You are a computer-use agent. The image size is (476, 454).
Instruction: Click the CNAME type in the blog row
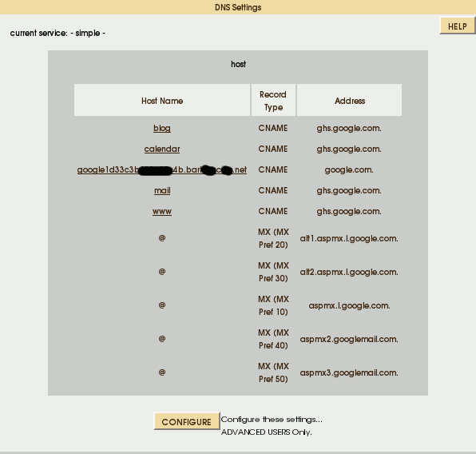pyautogui.click(x=273, y=128)
